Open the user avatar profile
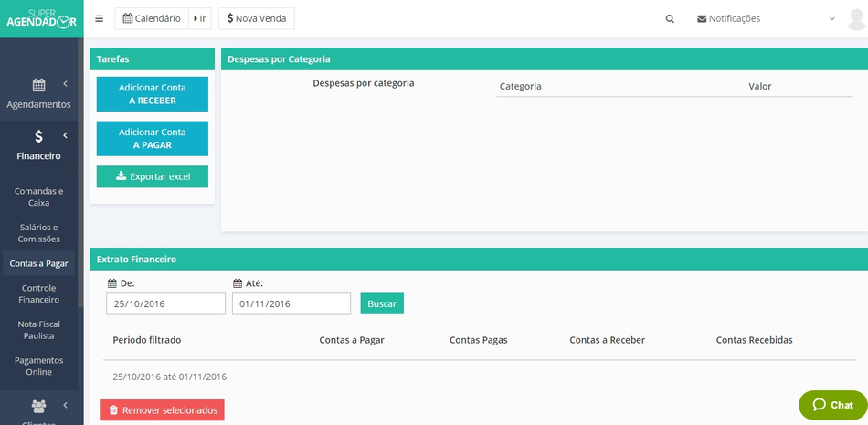The image size is (868, 425). (855, 18)
